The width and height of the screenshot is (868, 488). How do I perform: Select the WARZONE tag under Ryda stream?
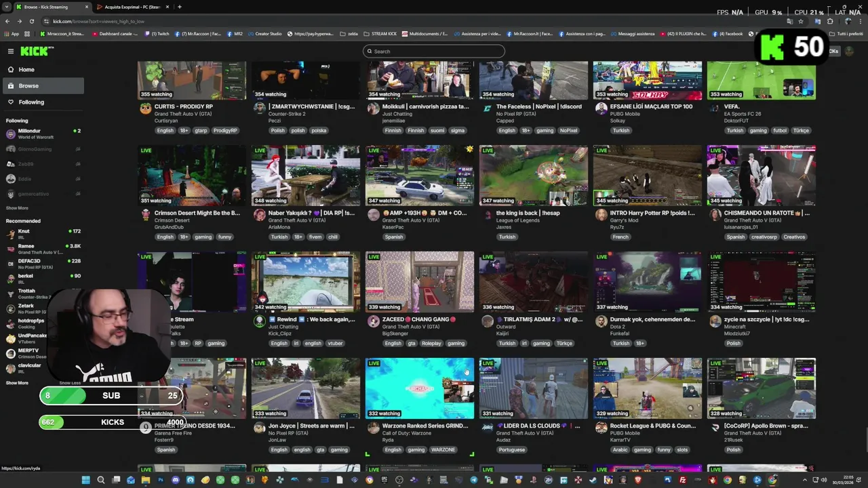[x=443, y=450]
